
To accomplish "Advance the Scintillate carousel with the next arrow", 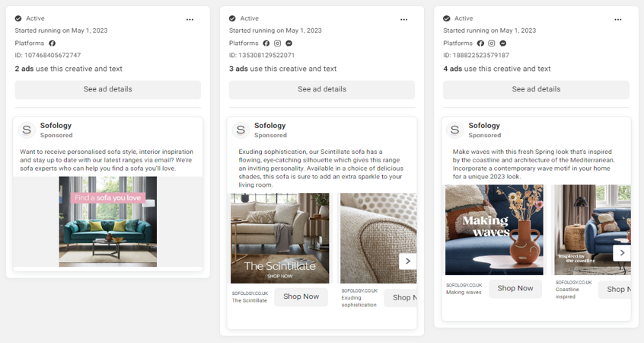I will (x=407, y=261).
